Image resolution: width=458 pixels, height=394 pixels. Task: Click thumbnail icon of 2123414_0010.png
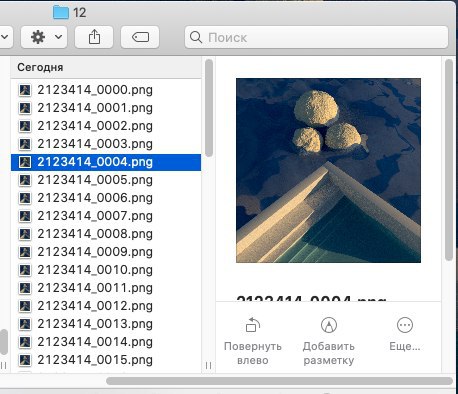(x=25, y=270)
